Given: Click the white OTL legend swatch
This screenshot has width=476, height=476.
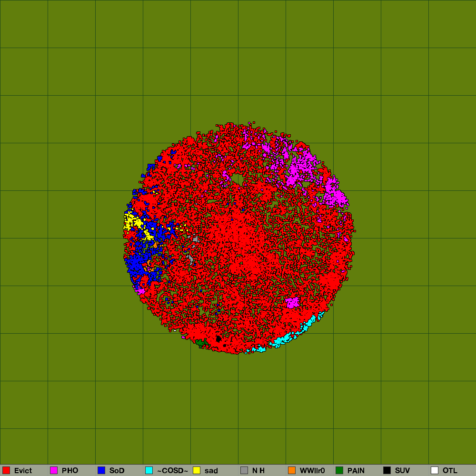Looking at the screenshot, I should click(x=435, y=470).
